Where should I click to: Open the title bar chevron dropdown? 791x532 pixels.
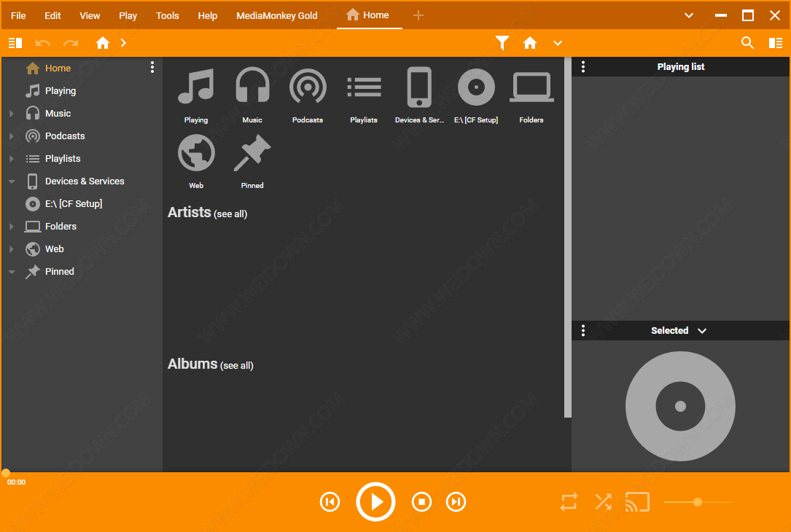point(689,15)
